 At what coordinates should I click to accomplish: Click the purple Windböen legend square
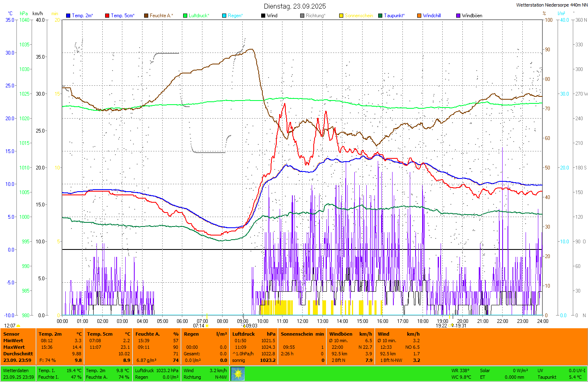[x=458, y=16]
